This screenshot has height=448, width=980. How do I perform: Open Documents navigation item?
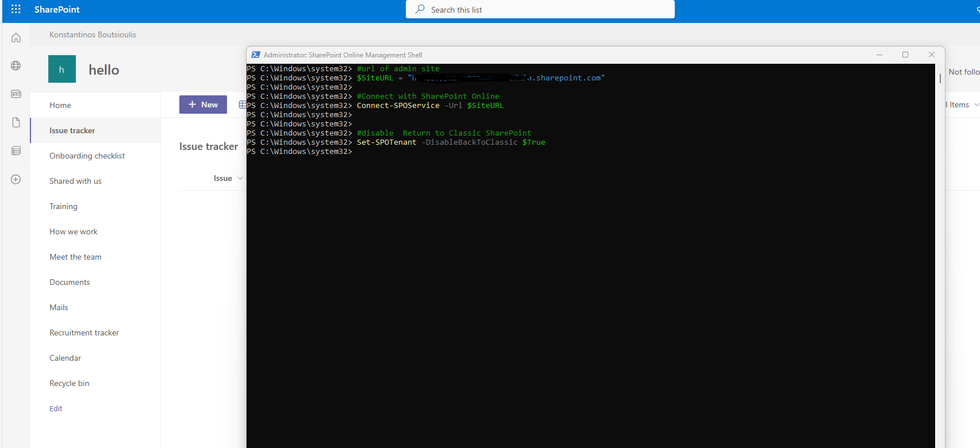click(x=70, y=282)
